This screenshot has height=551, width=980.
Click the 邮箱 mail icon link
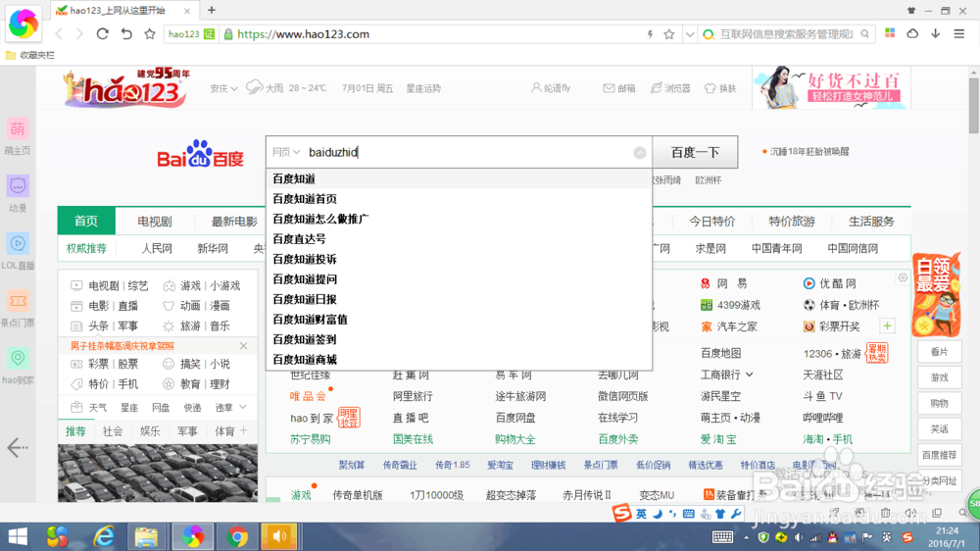pyautogui.click(x=618, y=88)
